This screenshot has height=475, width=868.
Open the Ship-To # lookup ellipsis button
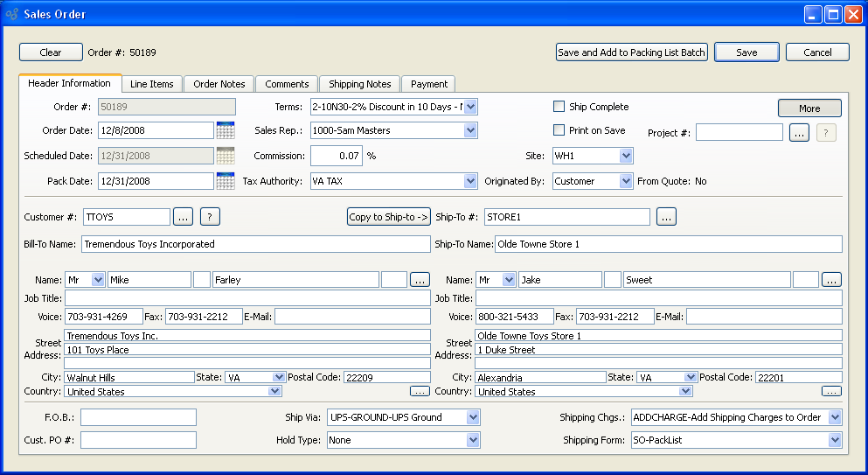coord(666,217)
